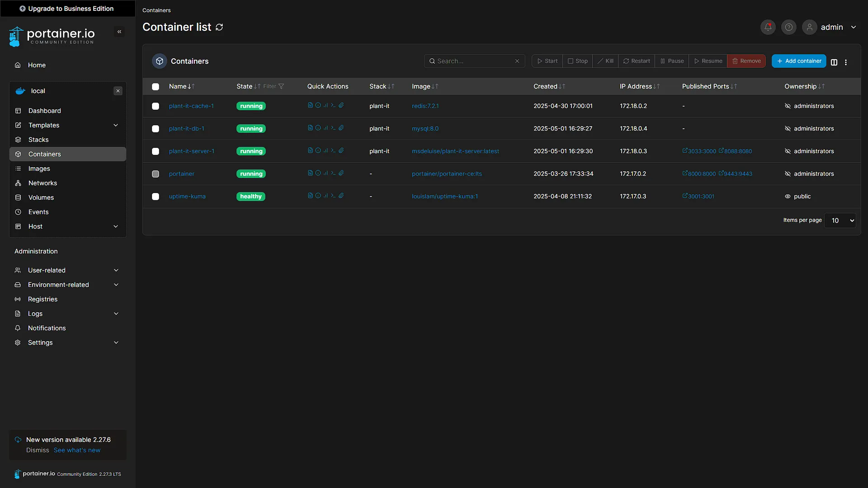Open published port 3001:3001 link
Screen dimensions: 868x488
coord(698,196)
